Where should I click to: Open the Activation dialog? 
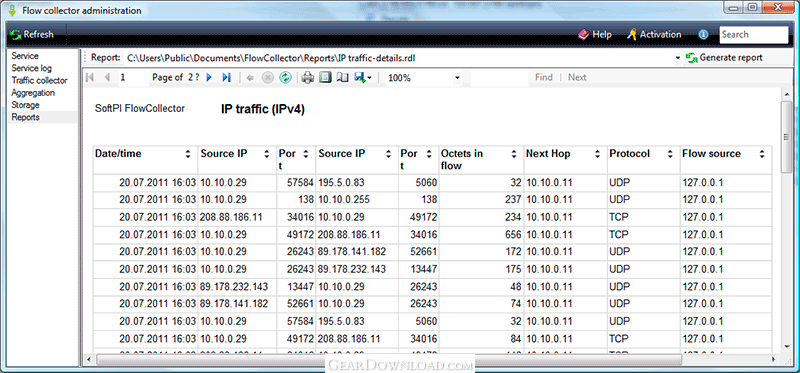654,35
